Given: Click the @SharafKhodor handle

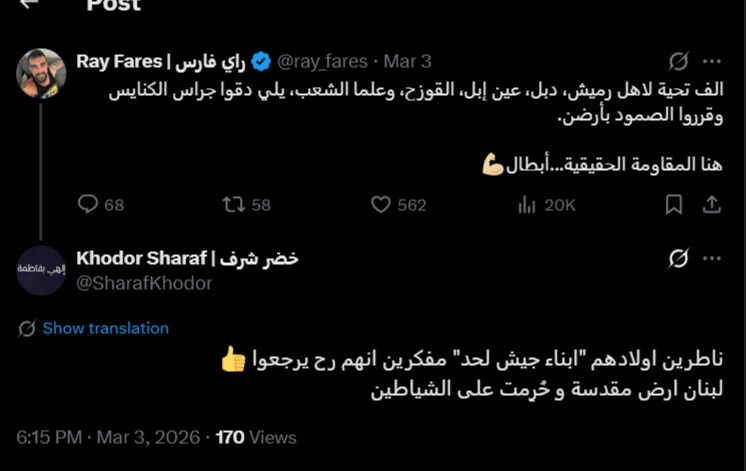Looking at the screenshot, I should coord(144,283).
